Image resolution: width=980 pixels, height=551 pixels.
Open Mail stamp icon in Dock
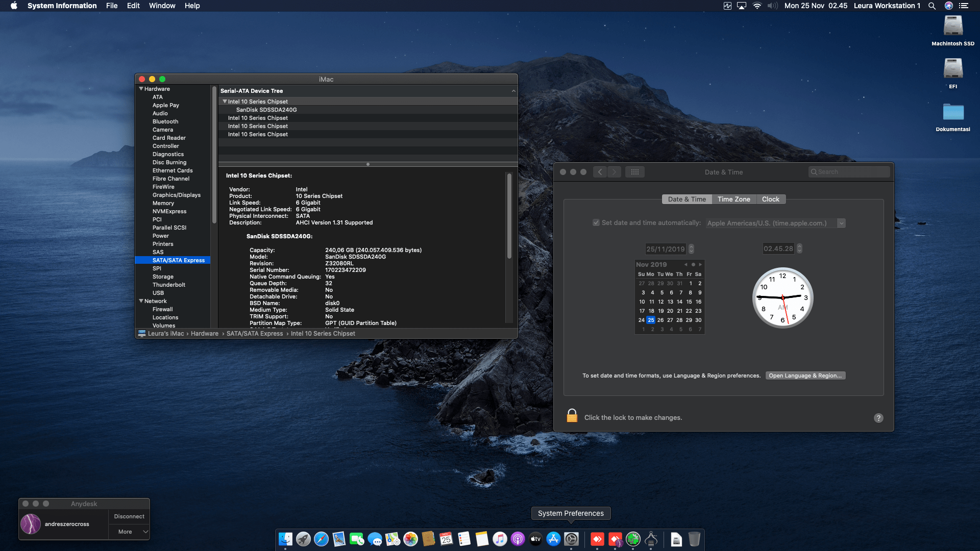339,539
